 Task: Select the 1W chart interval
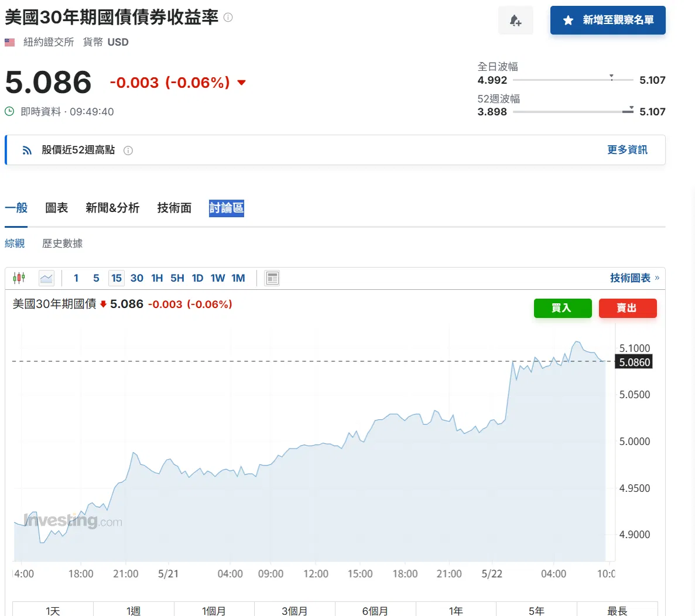[218, 278]
